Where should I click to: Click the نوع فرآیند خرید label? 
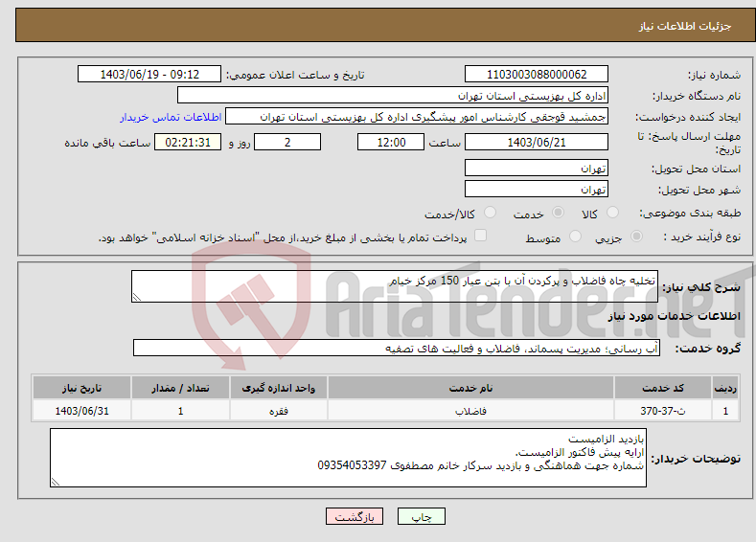[702, 237]
